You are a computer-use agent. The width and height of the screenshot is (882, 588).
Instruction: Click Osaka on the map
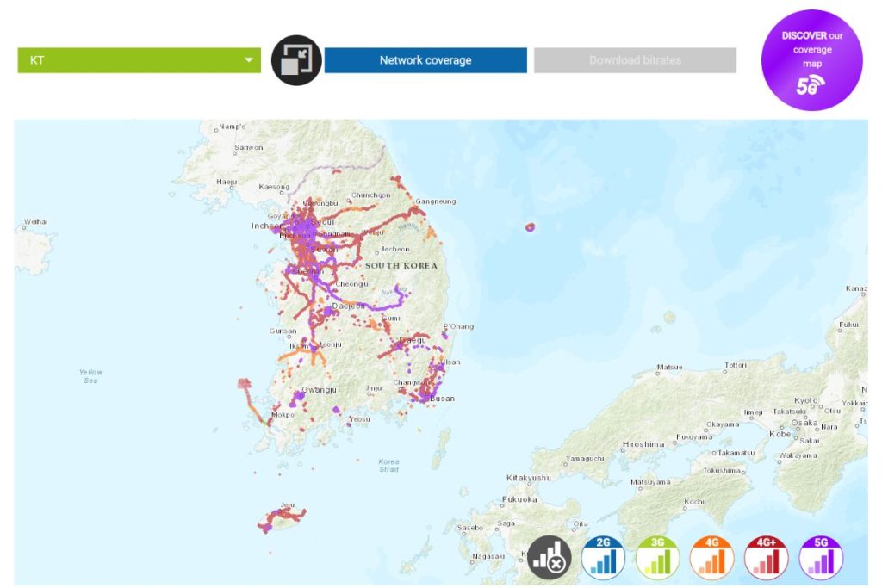click(803, 423)
